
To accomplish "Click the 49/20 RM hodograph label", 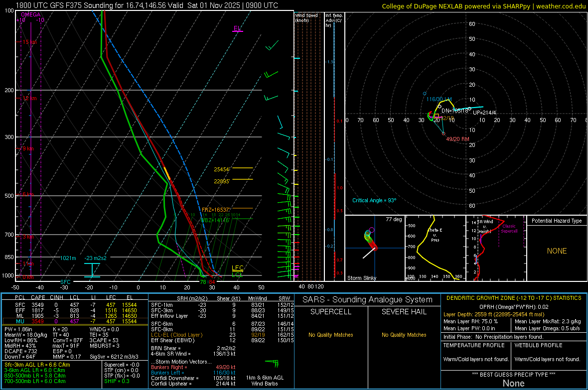I will [457, 139].
